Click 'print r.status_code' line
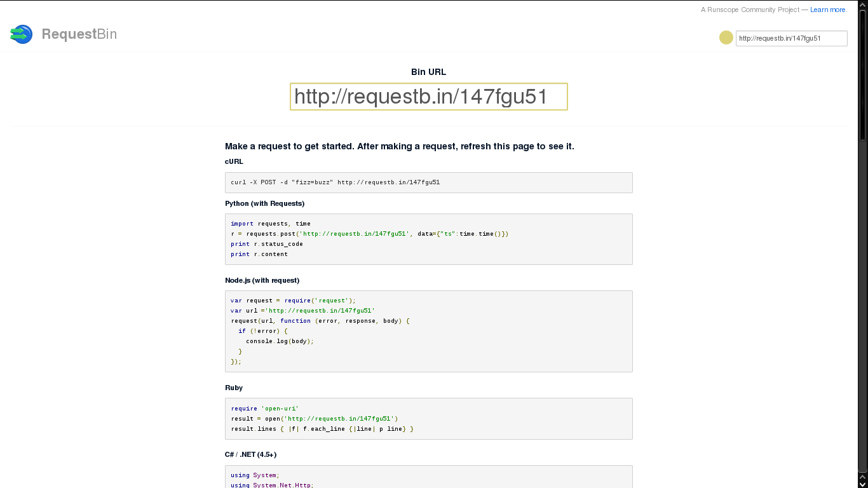868x488 pixels. pos(267,244)
